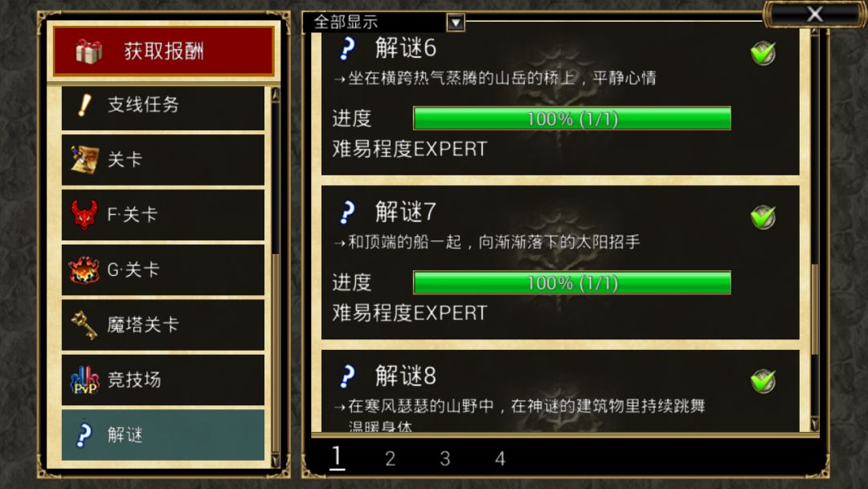Click the quest list scroll-down arrow

coord(814,424)
